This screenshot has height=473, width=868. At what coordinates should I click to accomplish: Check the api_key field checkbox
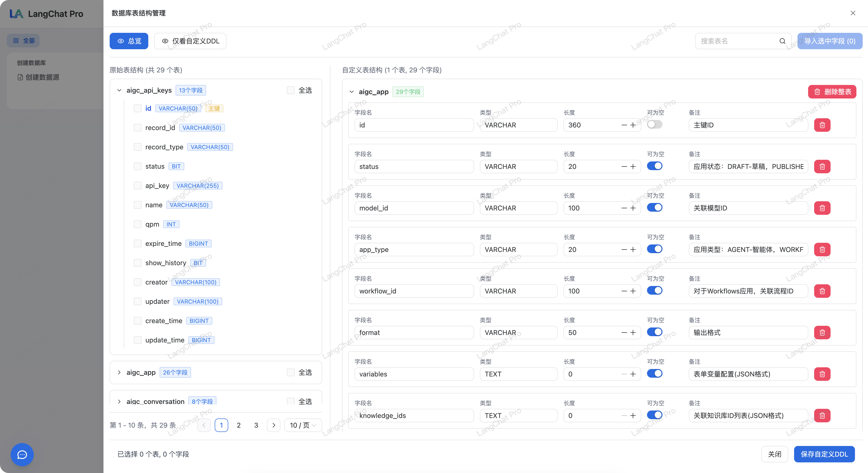137,186
